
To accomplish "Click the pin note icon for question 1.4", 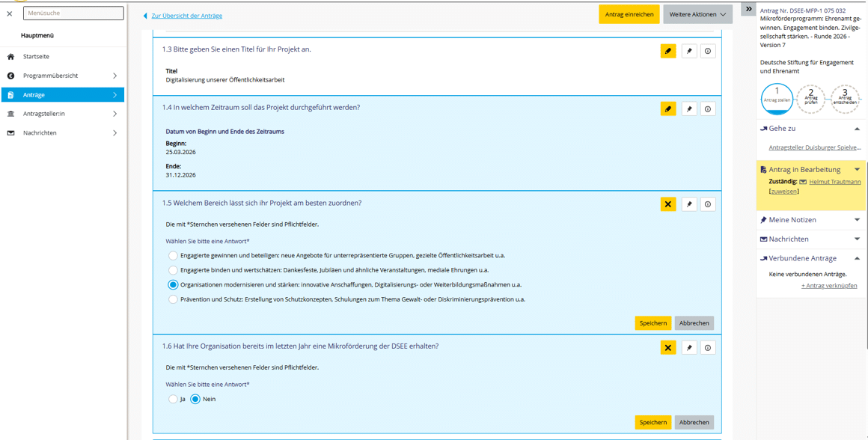I will pyautogui.click(x=689, y=109).
